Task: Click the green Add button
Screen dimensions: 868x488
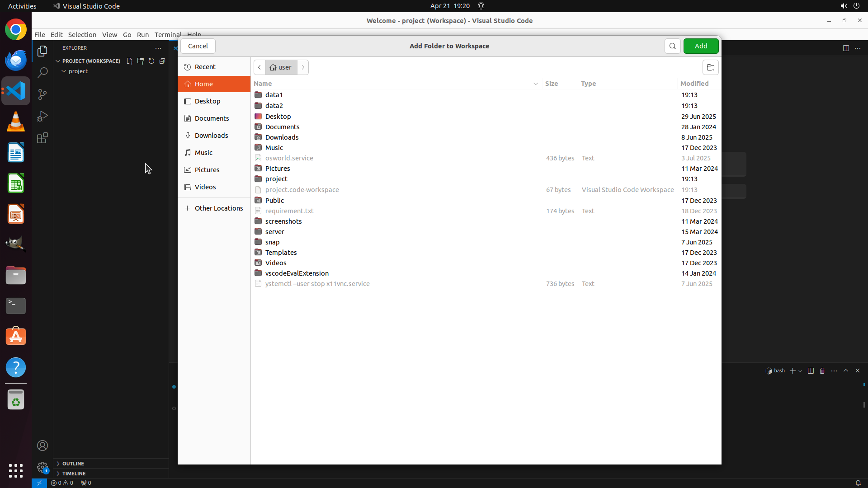Action: coord(701,46)
